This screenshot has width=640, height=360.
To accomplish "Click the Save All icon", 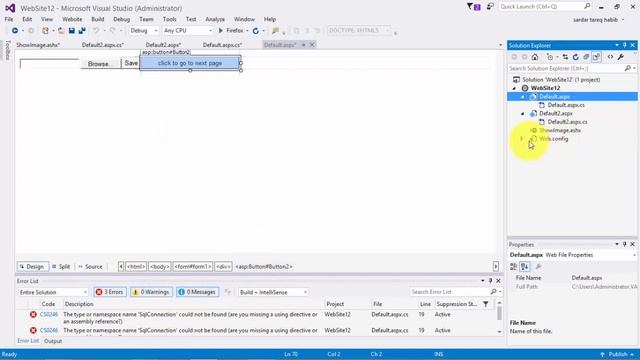I will (82, 31).
